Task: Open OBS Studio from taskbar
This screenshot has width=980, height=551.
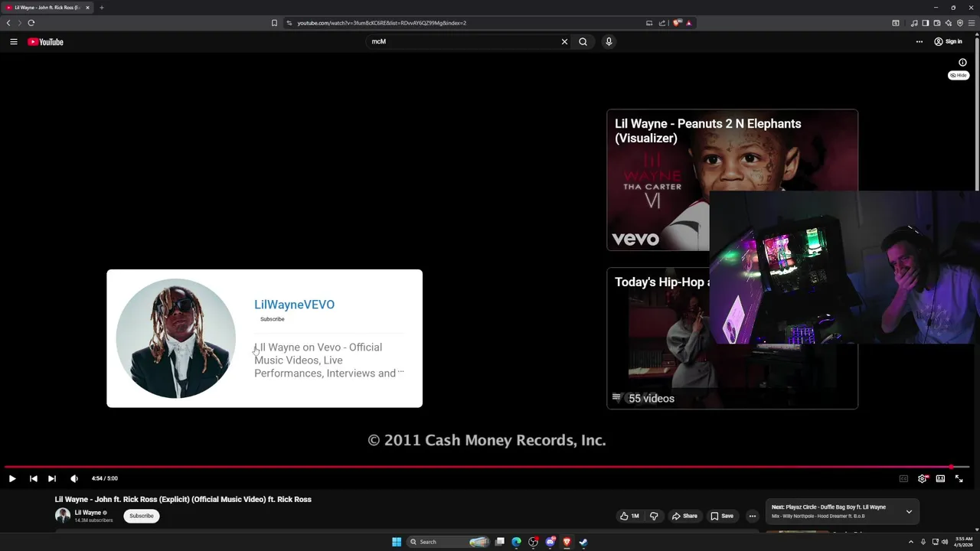Action: pos(534,542)
